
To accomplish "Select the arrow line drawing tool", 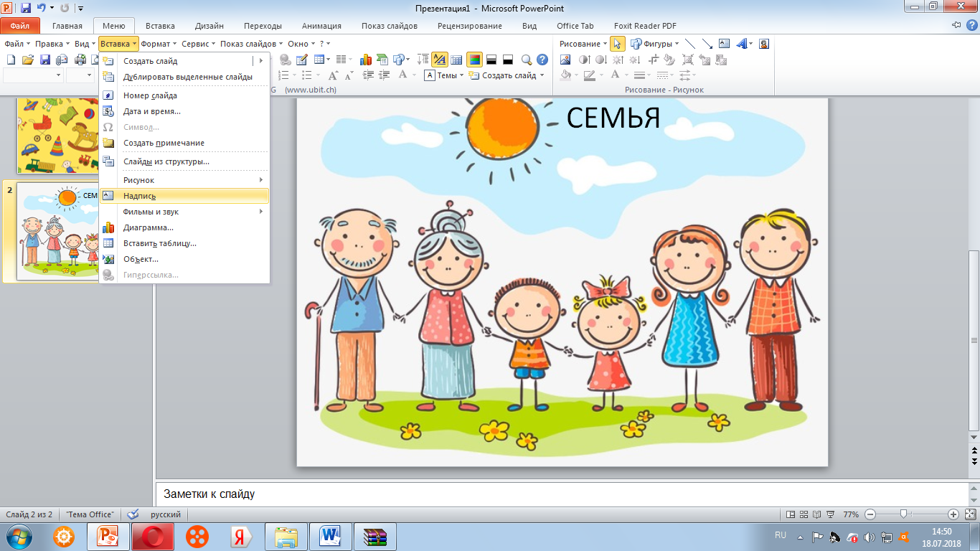I will [707, 44].
